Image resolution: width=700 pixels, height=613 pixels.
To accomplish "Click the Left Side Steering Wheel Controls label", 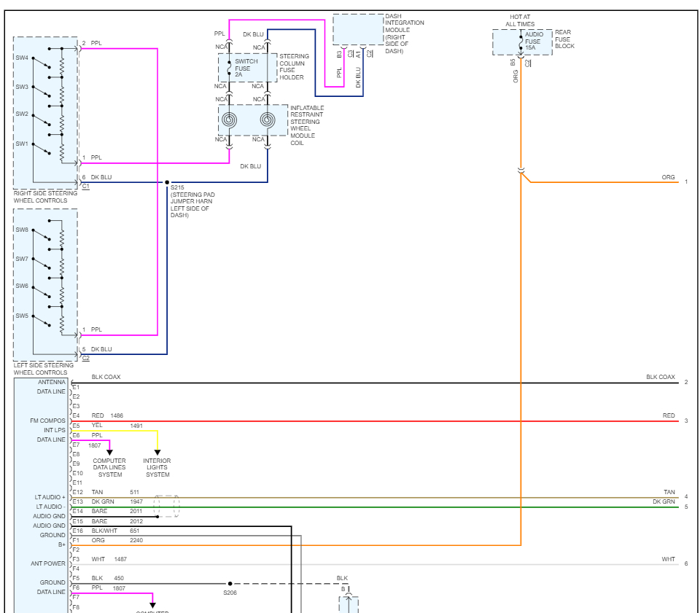I will [x=44, y=369].
